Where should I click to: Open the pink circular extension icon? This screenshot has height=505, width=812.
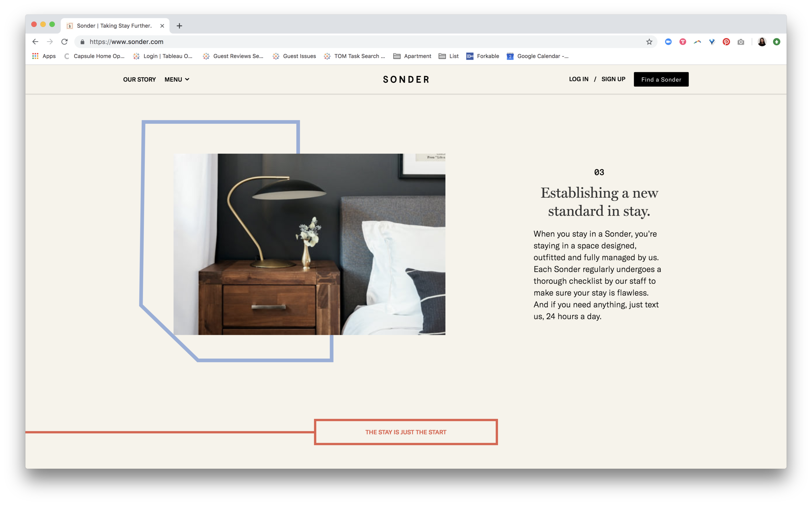pyautogui.click(x=682, y=42)
